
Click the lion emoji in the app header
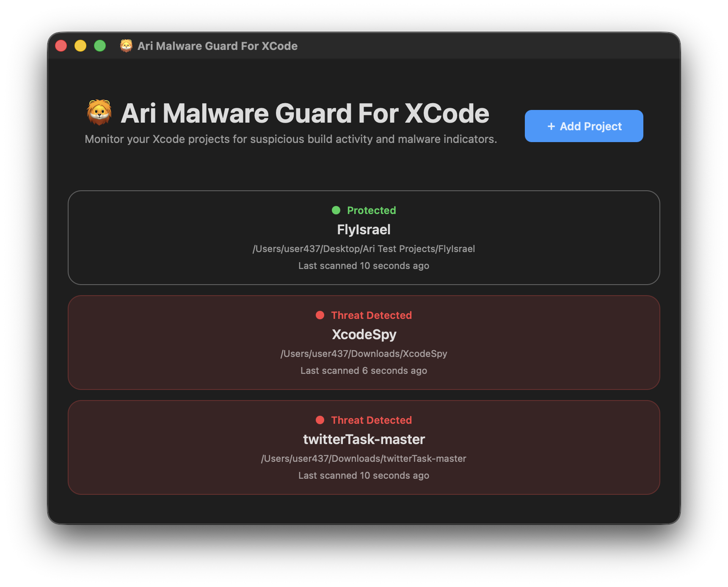pyautogui.click(x=99, y=112)
